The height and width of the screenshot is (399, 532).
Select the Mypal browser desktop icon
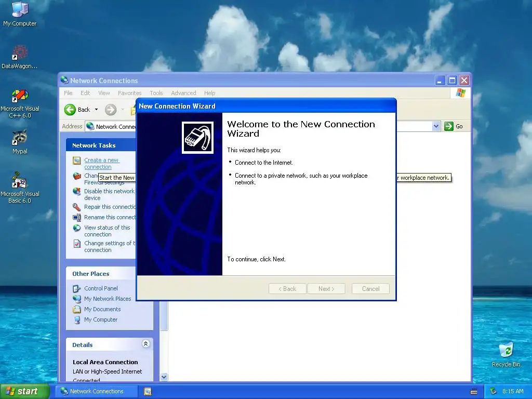20,142
